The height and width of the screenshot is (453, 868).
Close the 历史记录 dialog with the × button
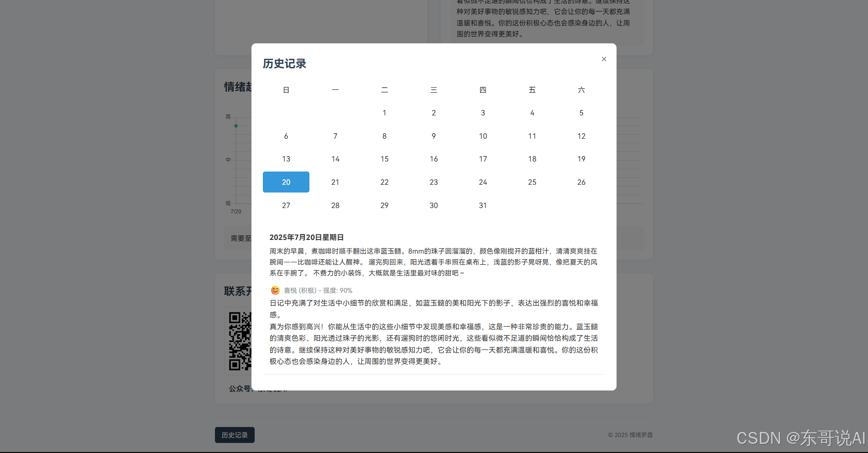point(604,59)
